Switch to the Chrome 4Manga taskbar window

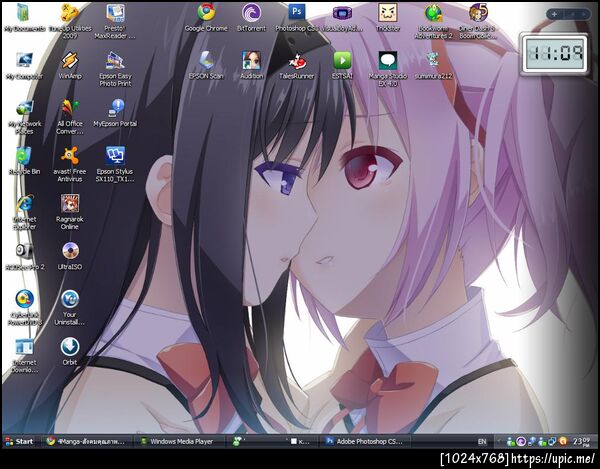pos(86,441)
